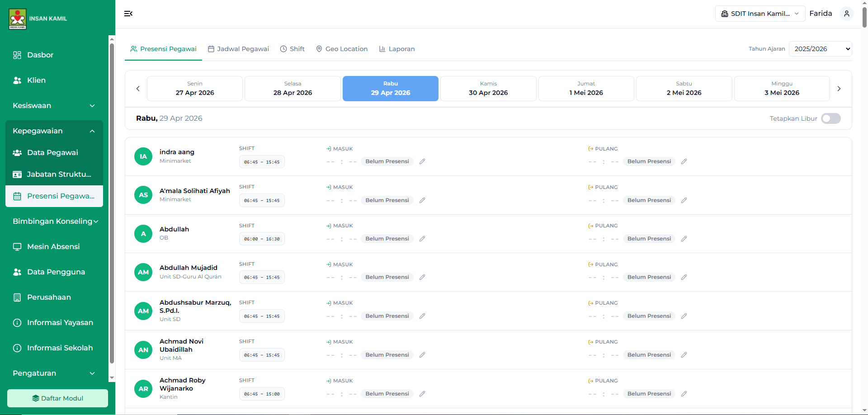Select Kamis 30 Apr 2026 date

point(488,89)
